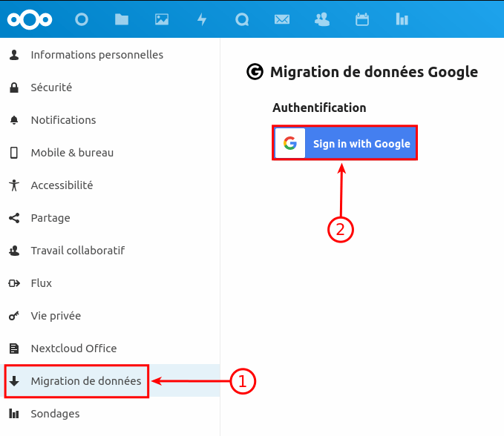Viewport: 504px width, 436px height.
Task: Click the bar chart icon beside Sondages
Action: coord(14,414)
